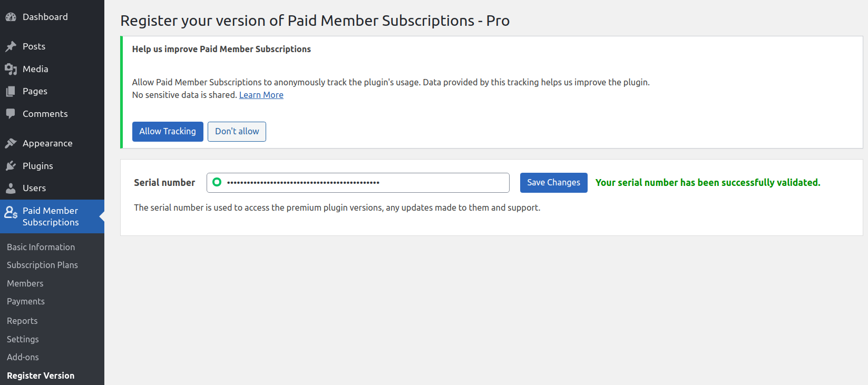Screen dimensions: 868x385
Task: Click the Paid Member Subscriptions icon
Action: [x=11, y=212]
